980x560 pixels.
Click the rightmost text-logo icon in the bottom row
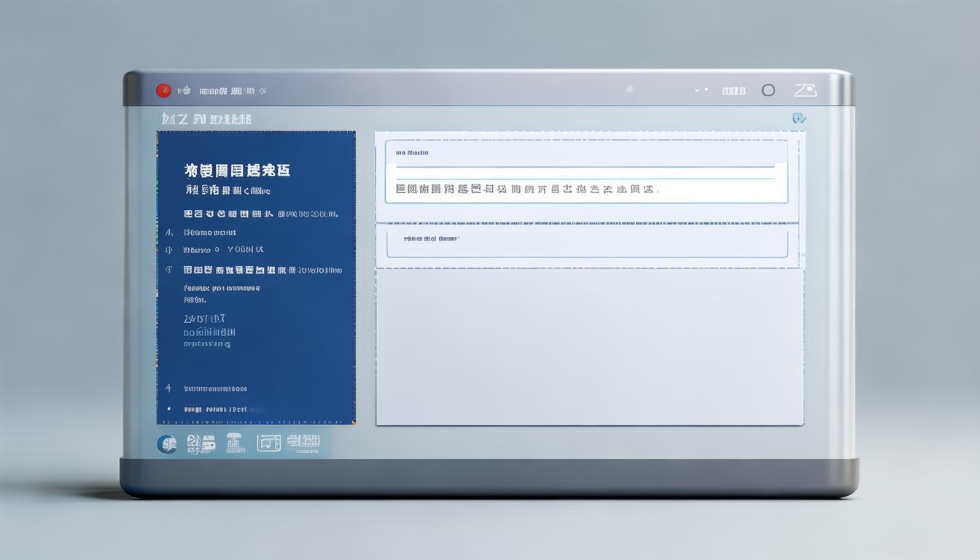click(x=303, y=443)
